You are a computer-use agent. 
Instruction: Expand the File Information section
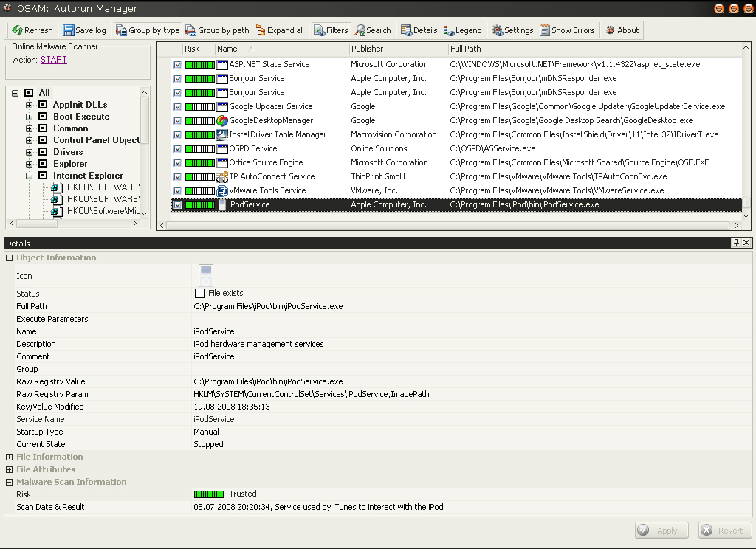pyautogui.click(x=9, y=457)
